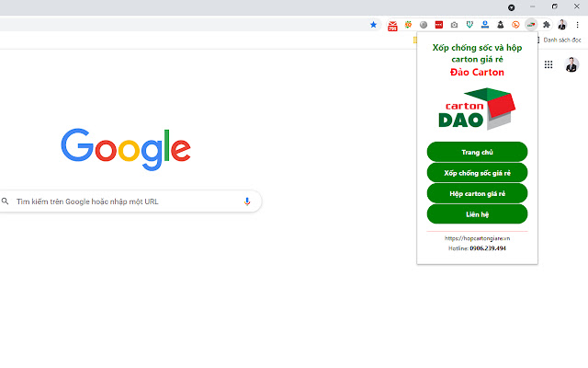The height and width of the screenshot is (368, 588).
Task: Open Hộp carton giá rẻ button
Action: (x=477, y=193)
